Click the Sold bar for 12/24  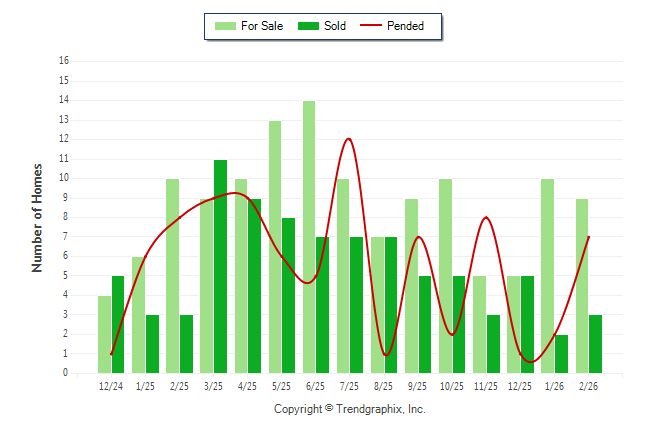tap(118, 324)
